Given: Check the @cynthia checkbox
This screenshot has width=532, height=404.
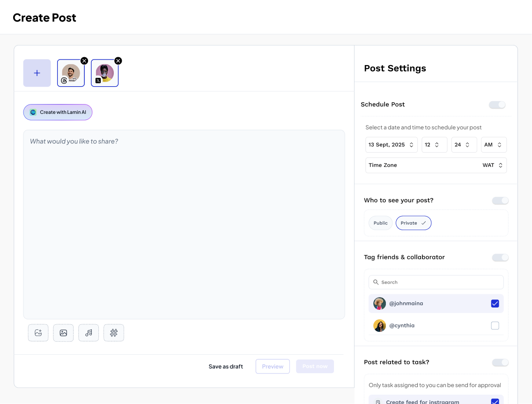Looking at the screenshot, I should [495, 325].
